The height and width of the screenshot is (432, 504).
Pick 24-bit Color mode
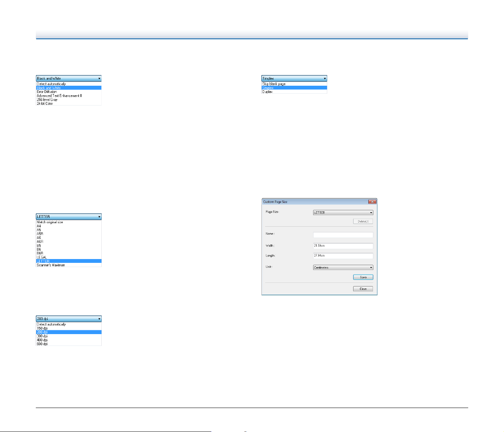[69, 103]
